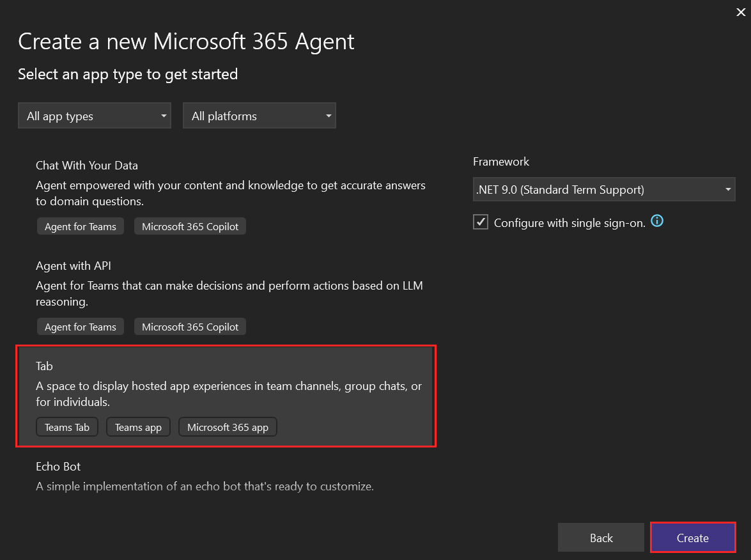Screen dimensions: 751x560
Task: Select the Tab app type card
Action: click(x=226, y=384)
